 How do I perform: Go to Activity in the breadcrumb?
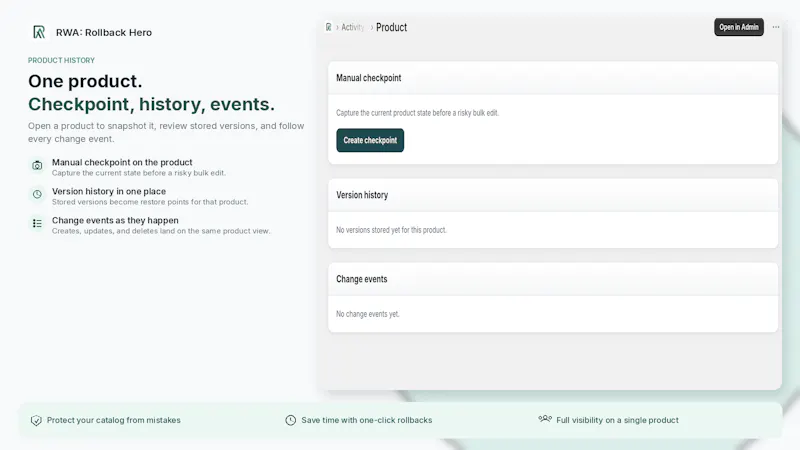pos(353,28)
